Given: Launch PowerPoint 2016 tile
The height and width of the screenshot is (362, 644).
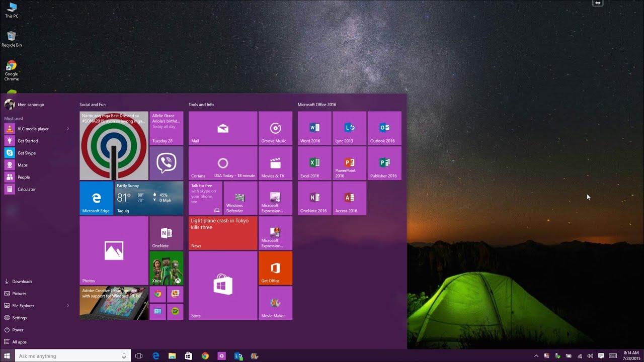Looking at the screenshot, I should pos(349,163).
